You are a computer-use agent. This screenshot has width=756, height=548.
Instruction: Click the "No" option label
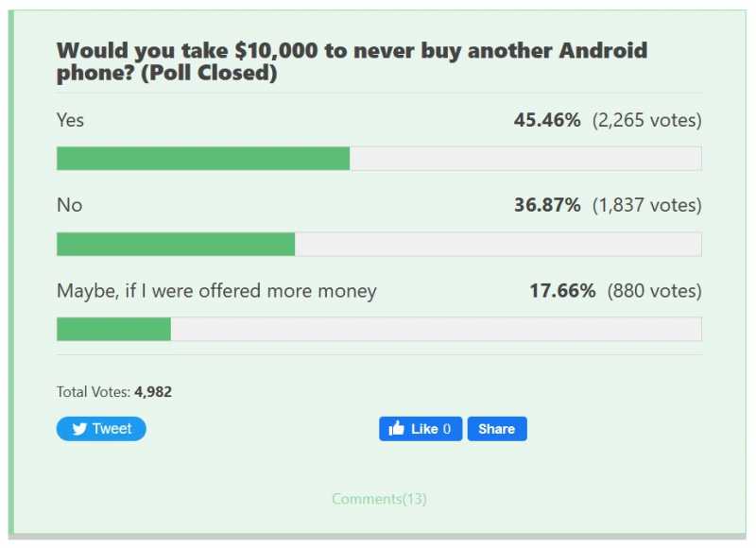coord(69,205)
